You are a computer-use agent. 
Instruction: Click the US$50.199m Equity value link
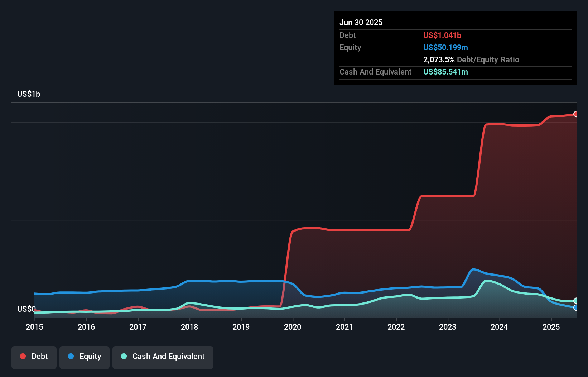[445, 47]
